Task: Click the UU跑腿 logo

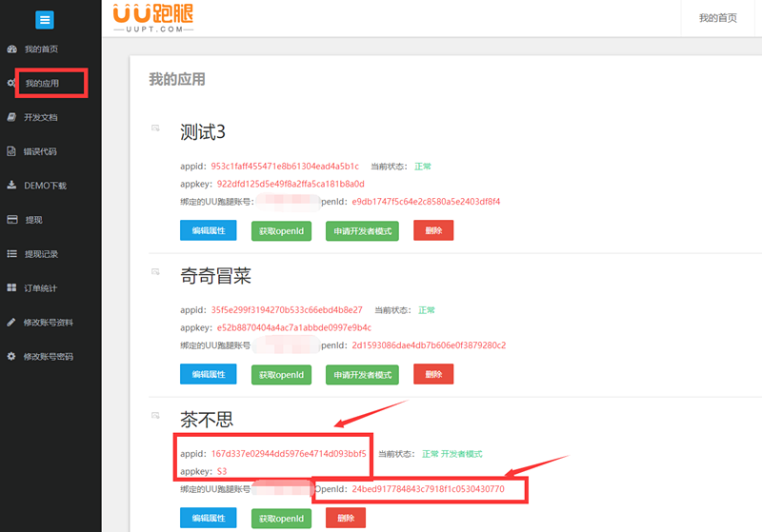Action: click(153, 18)
